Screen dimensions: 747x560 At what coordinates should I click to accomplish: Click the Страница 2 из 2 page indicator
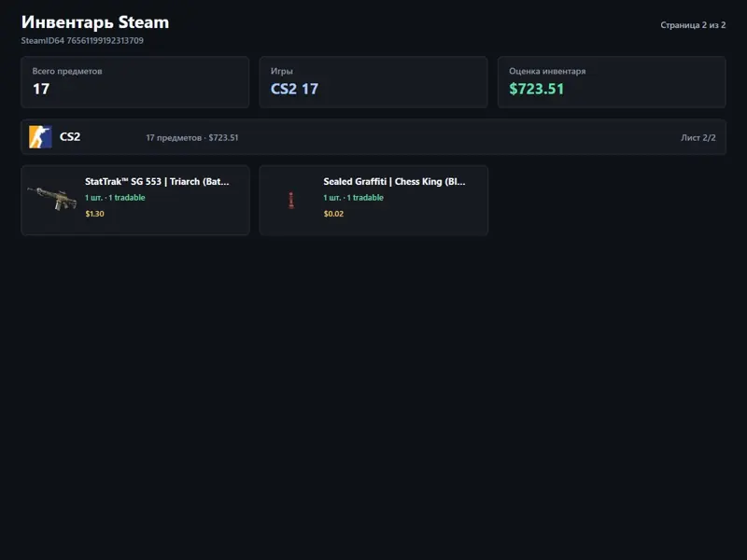click(x=693, y=25)
